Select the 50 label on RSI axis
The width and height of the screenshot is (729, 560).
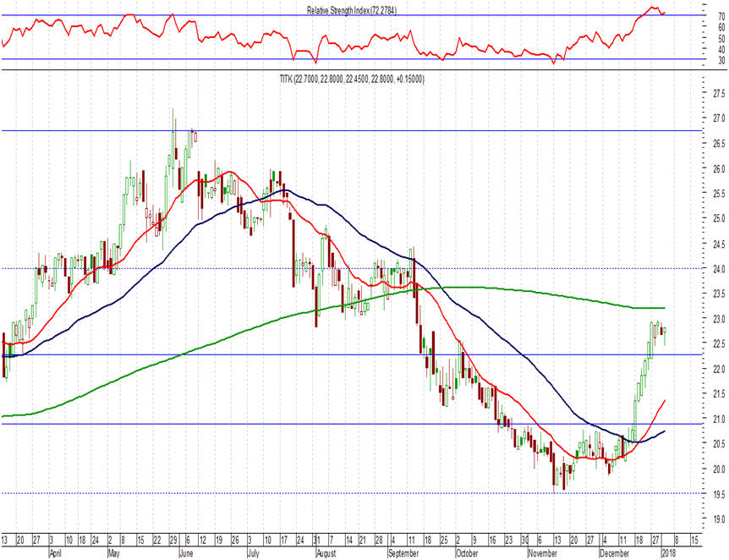(x=721, y=39)
